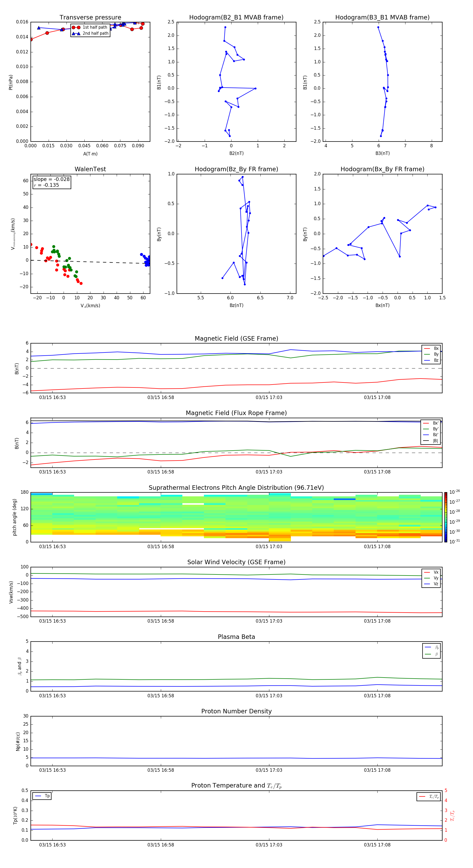Select the By entry in GSE legend

click(x=431, y=355)
